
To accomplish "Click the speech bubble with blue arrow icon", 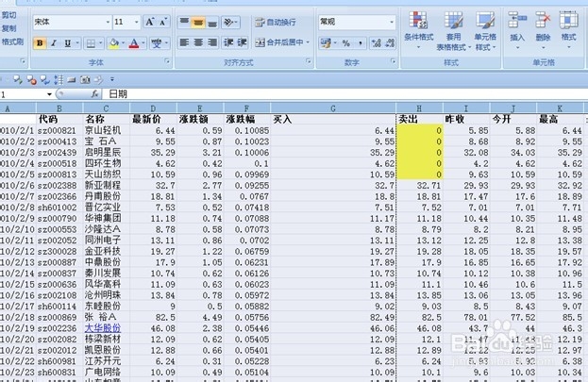I will click(x=45, y=79).
